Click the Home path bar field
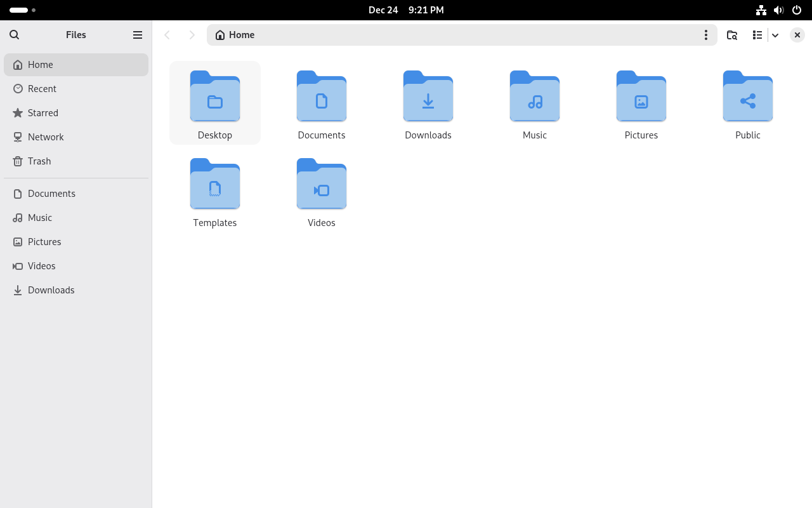Screen dimensions: 812x508 [x=444, y=35]
